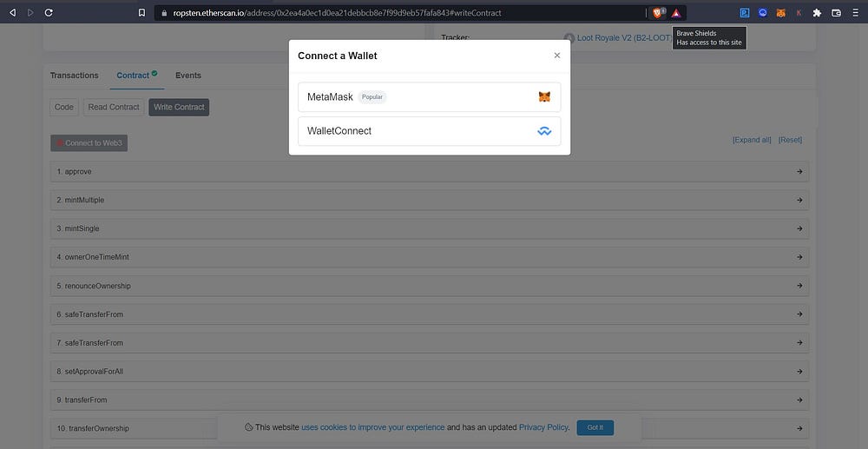Expand the 3. mintSingle function
Viewport: 868px width, 449px height.
[430, 228]
